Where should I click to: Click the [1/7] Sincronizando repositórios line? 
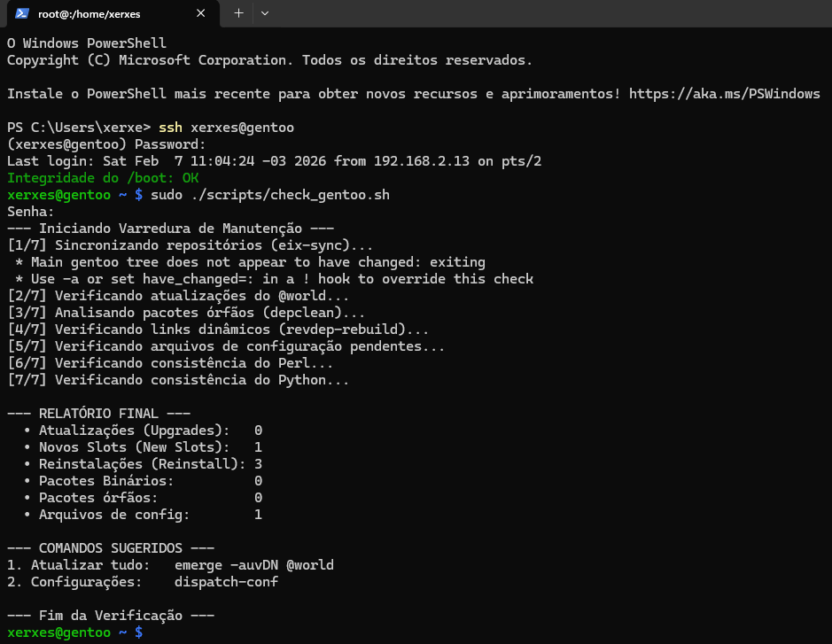coord(191,245)
